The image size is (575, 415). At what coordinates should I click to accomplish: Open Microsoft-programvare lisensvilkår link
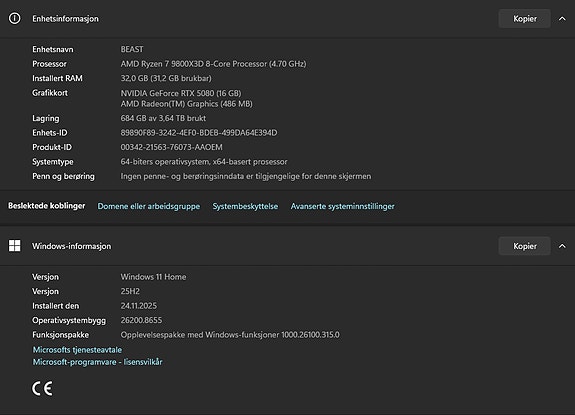point(98,362)
